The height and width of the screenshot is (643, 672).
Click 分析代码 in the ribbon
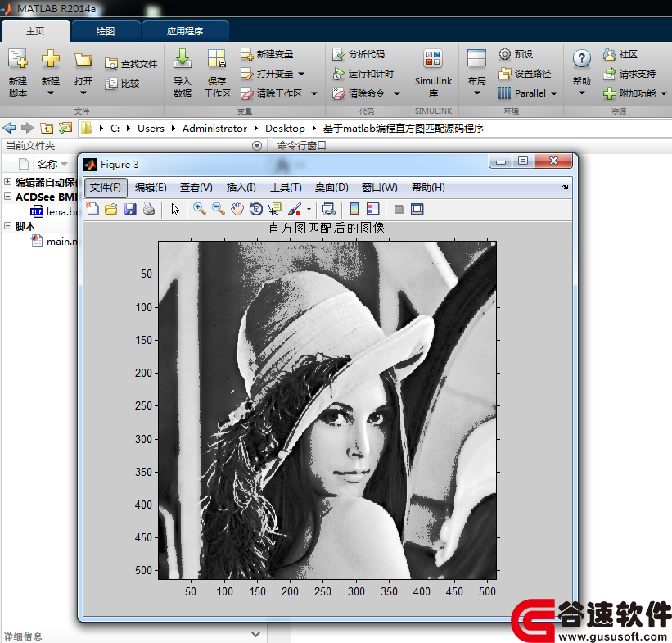(x=359, y=54)
